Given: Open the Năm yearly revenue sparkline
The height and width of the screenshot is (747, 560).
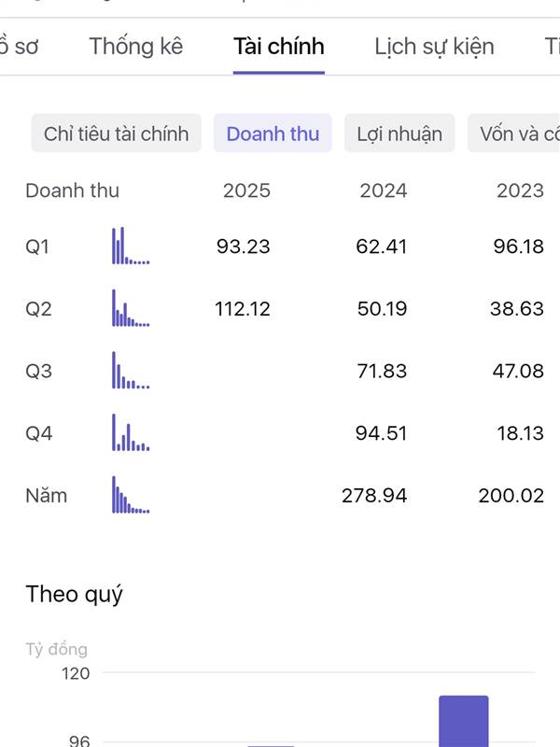Looking at the screenshot, I should 131,495.
